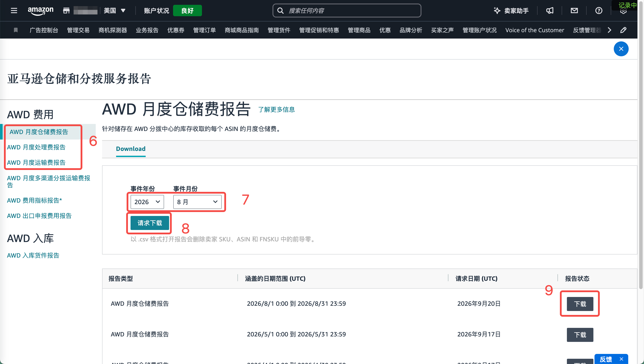Select AWD 月度多渠道分拨运输费报告 link
Screen dimensions: 644x364
tap(49, 182)
